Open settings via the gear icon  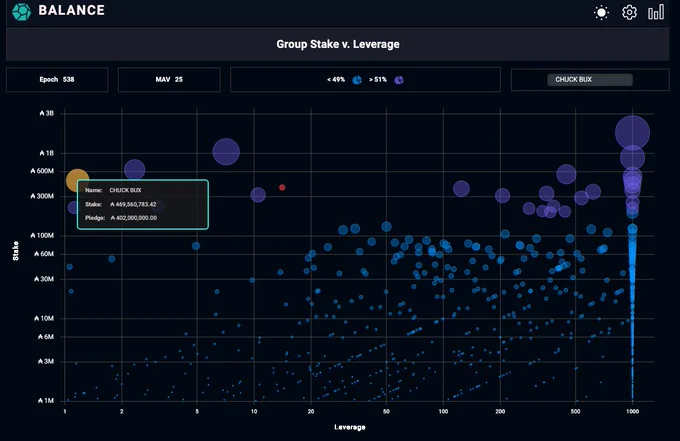tap(629, 12)
